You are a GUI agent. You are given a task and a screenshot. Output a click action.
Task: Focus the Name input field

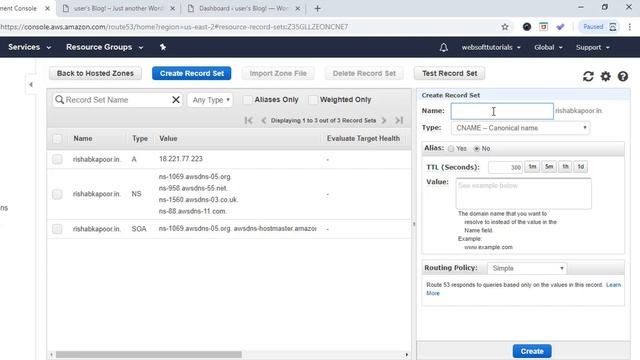tap(502, 111)
